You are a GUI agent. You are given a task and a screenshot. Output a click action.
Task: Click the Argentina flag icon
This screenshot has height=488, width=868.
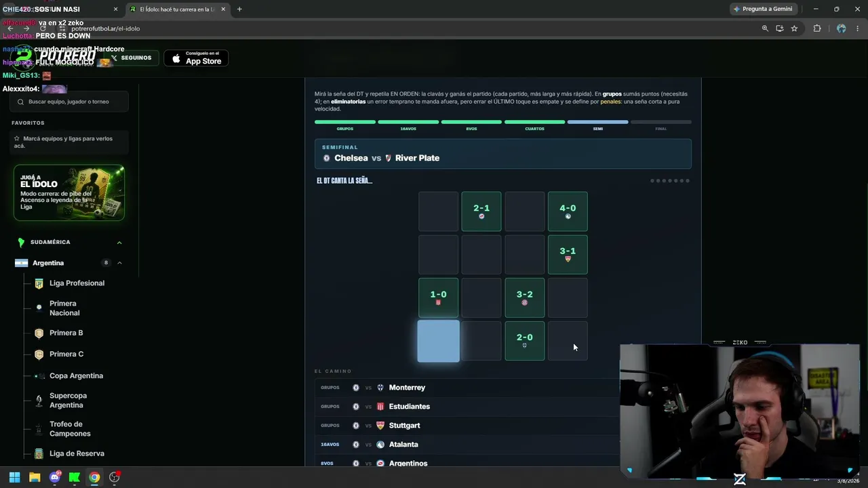pyautogui.click(x=22, y=263)
